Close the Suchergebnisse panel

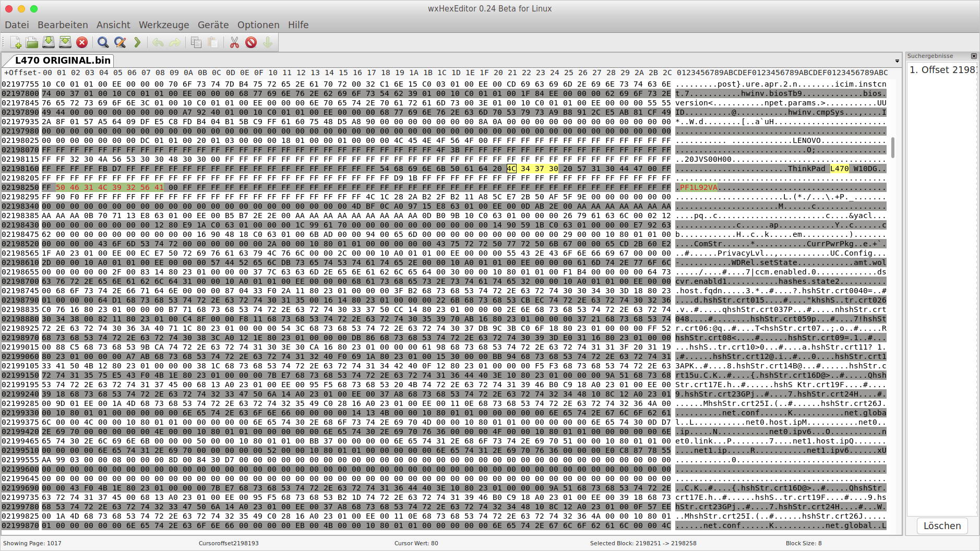974,56
